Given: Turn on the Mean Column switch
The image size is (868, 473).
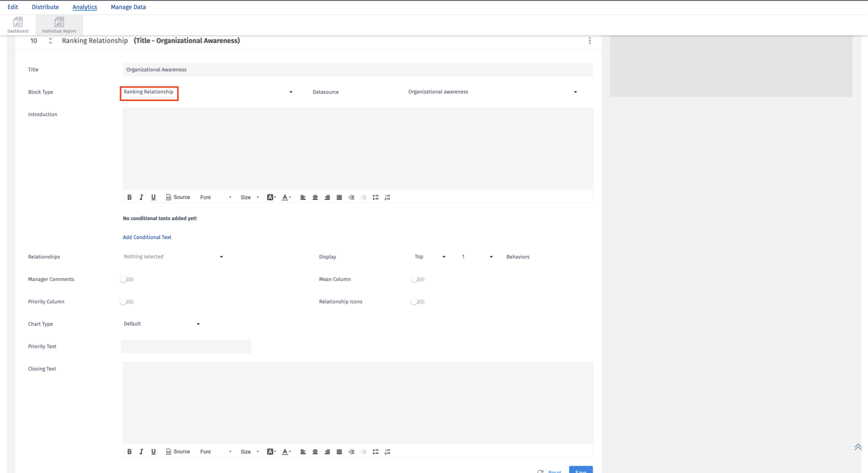Looking at the screenshot, I should [x=418, y=279].
